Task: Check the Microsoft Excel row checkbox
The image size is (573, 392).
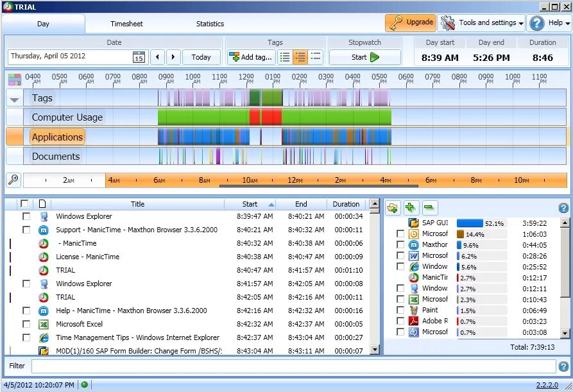Action: [26, 324]
